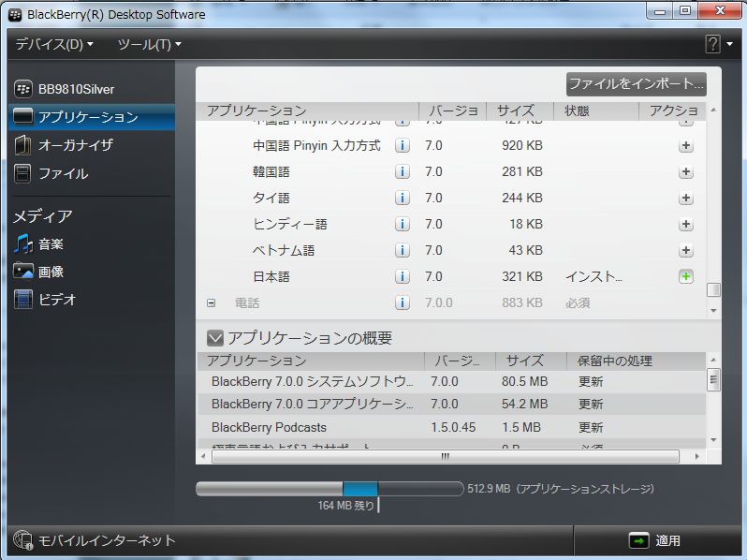
Task: Click the モバイルインターネット status item
Action: (95, 540)
